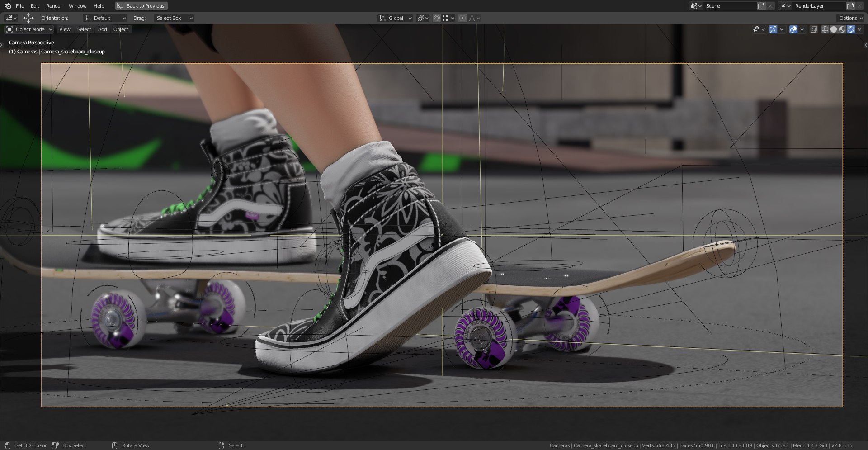Click the Rotate View status hint
Screen dimensions: 868x450
point(136,445)
